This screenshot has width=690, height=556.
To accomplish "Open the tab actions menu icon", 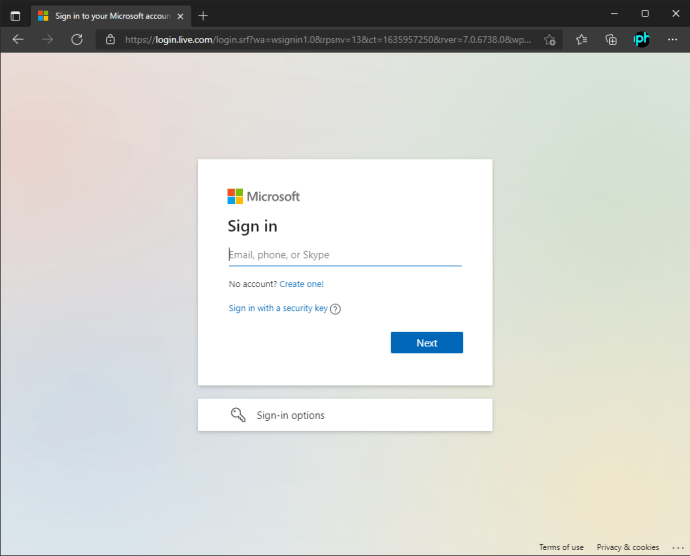I will click(15, 16).
